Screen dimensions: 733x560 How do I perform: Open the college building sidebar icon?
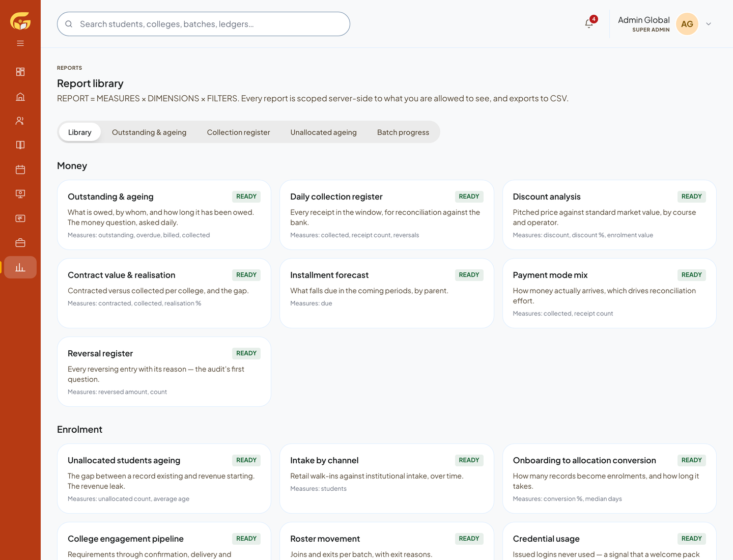pyautogui.click(x=20, y=96)
